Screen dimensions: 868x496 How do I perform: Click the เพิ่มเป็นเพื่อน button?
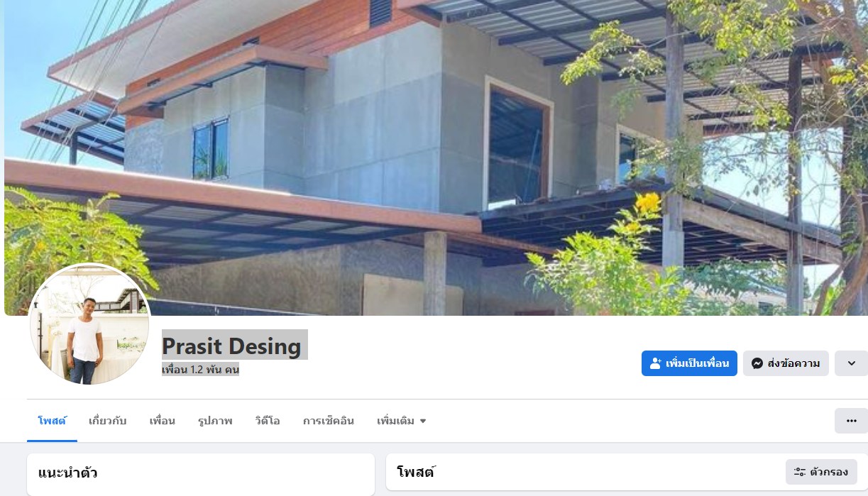pyautogui.click(x=689, y=363)
